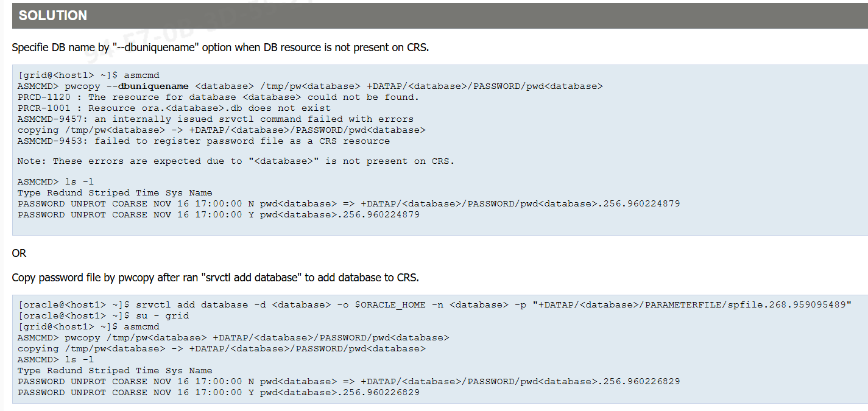Click the last line ending 256.960226829 marked Y
This screenshot has width=868, height=411.
218,393
